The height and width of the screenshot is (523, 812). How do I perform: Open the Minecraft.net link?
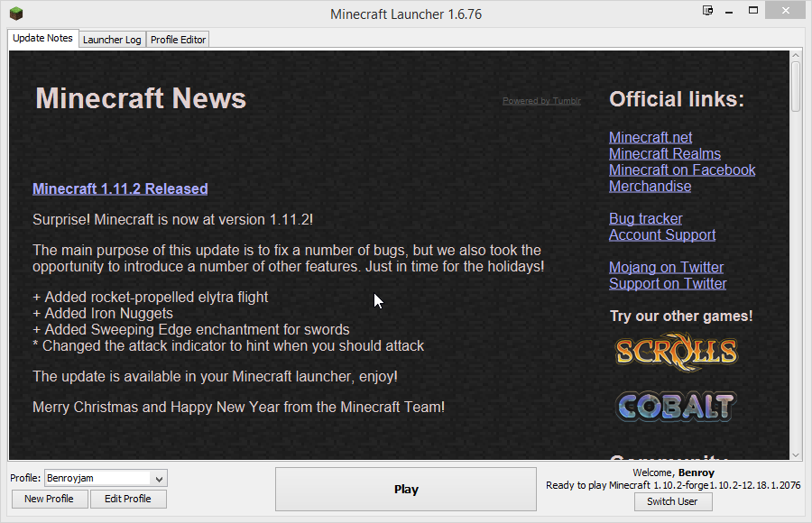[651, 137]
